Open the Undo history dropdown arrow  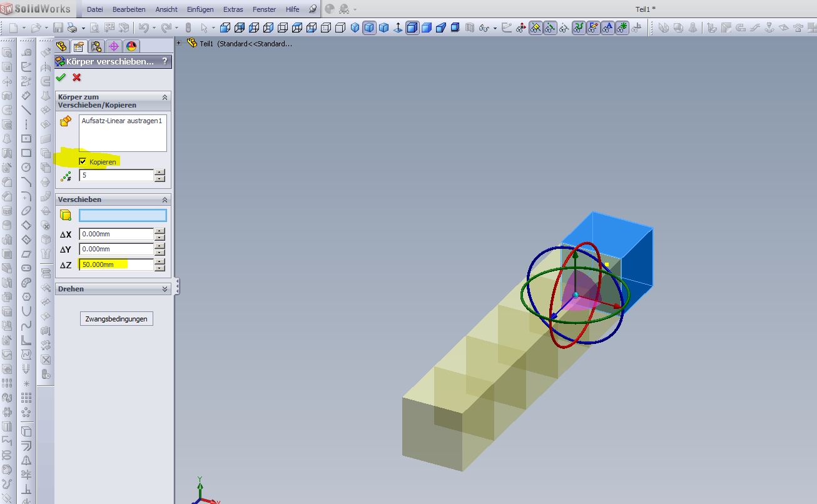tap(154, 28)
